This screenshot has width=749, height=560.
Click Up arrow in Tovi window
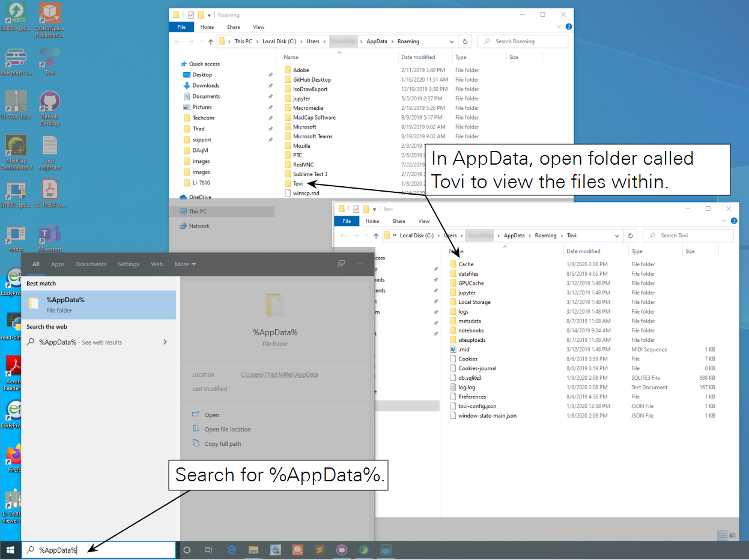375,236
